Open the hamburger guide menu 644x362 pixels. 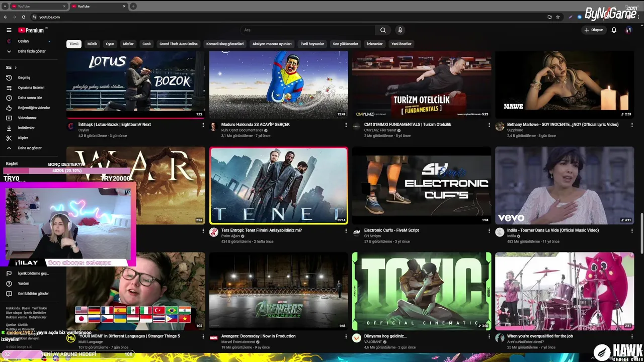[9, 30]
